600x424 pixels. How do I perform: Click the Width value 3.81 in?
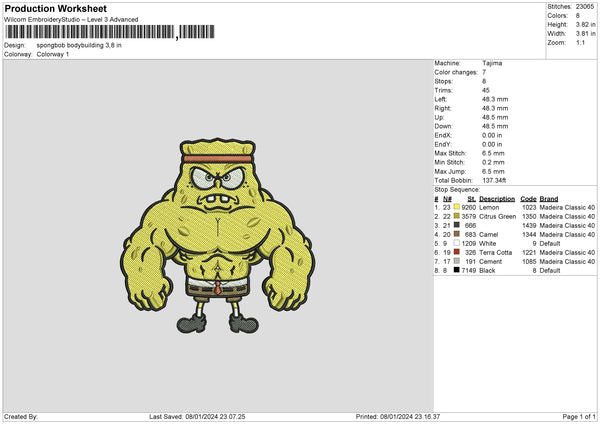[x=586, y=34]
